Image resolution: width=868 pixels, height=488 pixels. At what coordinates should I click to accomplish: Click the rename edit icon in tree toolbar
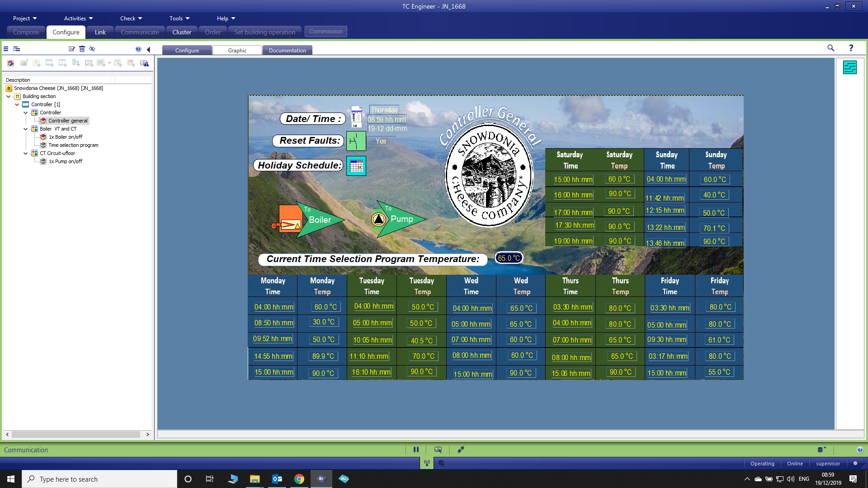pyautogui.click(x=71, y=49)
